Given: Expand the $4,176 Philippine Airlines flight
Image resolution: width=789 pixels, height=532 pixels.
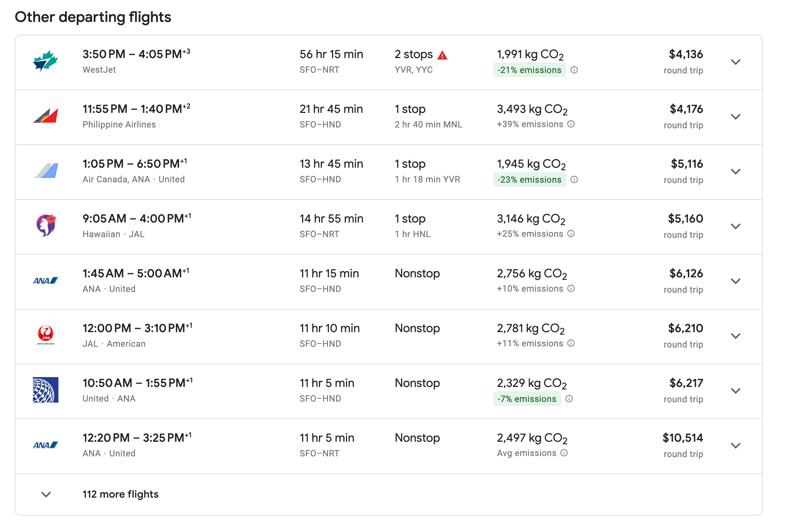Looking at the screenshot, I should tap(735, 117).
